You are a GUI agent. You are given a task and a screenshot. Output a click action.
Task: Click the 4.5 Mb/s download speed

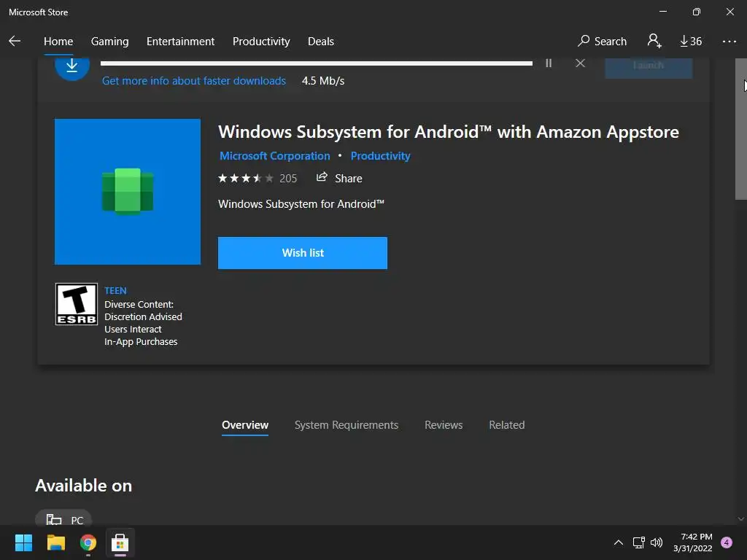(x=323, y=81)
